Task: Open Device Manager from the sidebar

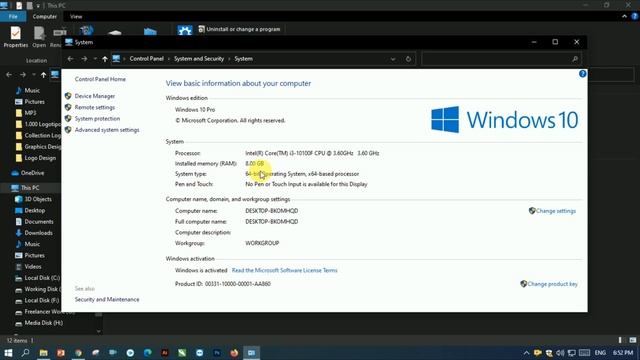Action: 95,96
